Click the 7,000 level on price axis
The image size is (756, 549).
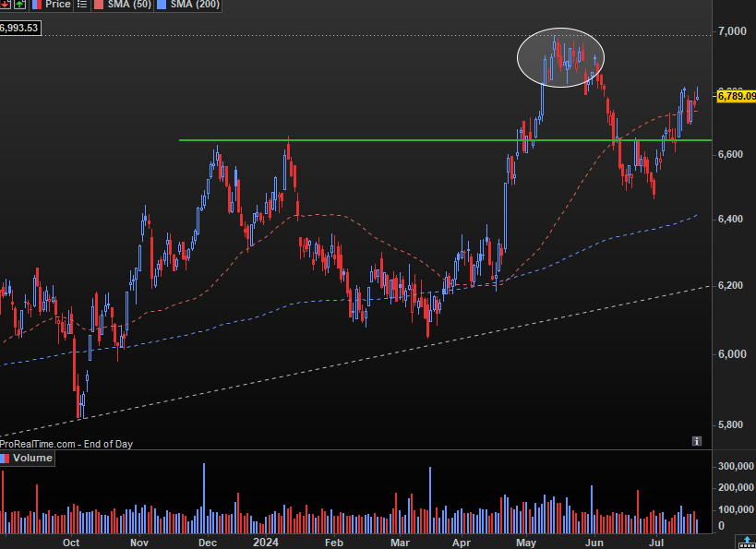tap(733, 32)
